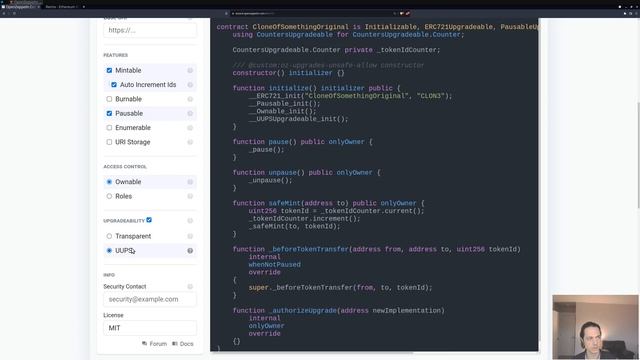640x360 pixels.
Task: Select the Ownable access control option
Action: (x=109, y=182)
